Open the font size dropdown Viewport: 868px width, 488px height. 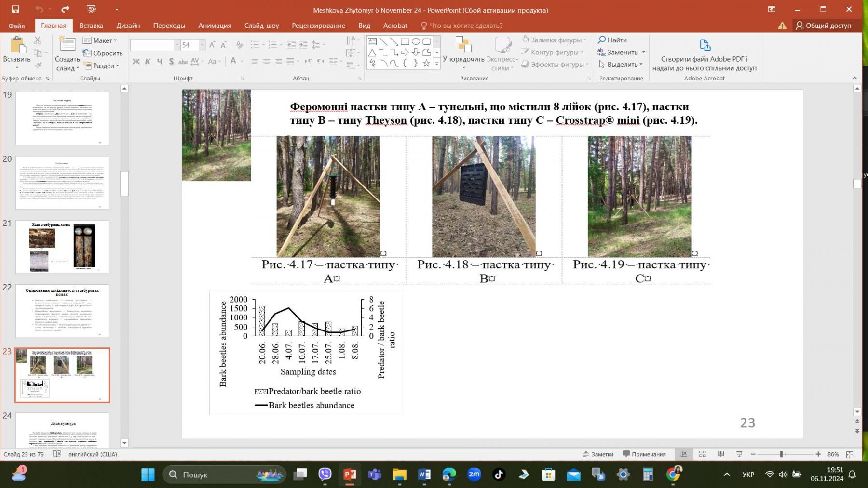pyautogui.click(x=202, y=45)
